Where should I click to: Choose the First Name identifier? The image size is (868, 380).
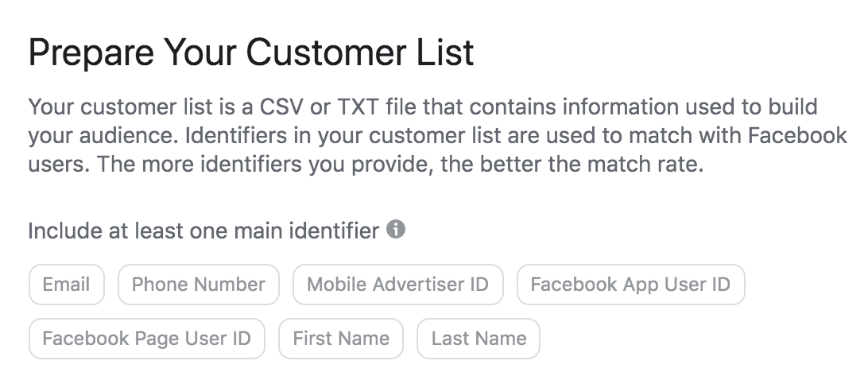coord(341,339)
